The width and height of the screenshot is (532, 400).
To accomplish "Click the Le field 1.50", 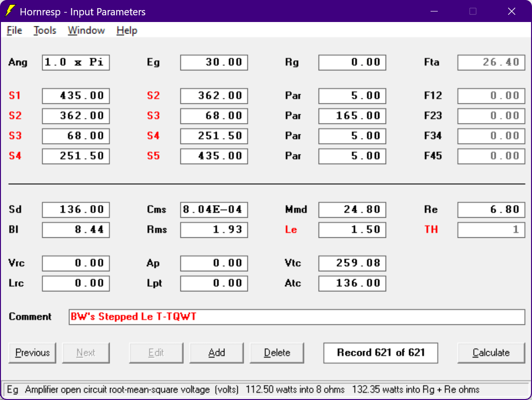I will point(352,230).
